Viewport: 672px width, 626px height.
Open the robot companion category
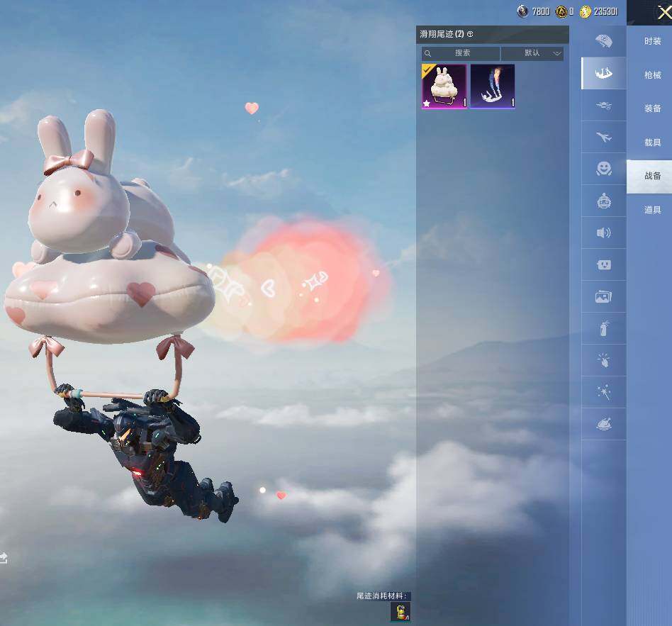tap(603, 201)
